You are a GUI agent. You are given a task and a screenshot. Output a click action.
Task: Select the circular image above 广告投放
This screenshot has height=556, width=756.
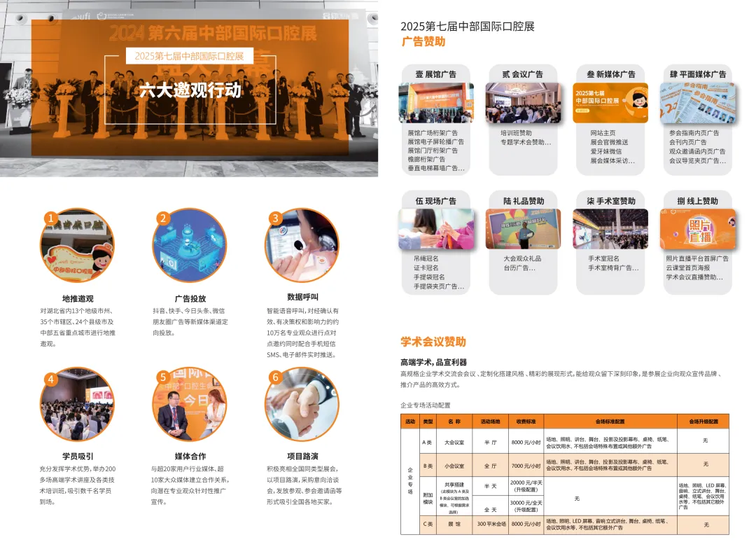(190, 246)
